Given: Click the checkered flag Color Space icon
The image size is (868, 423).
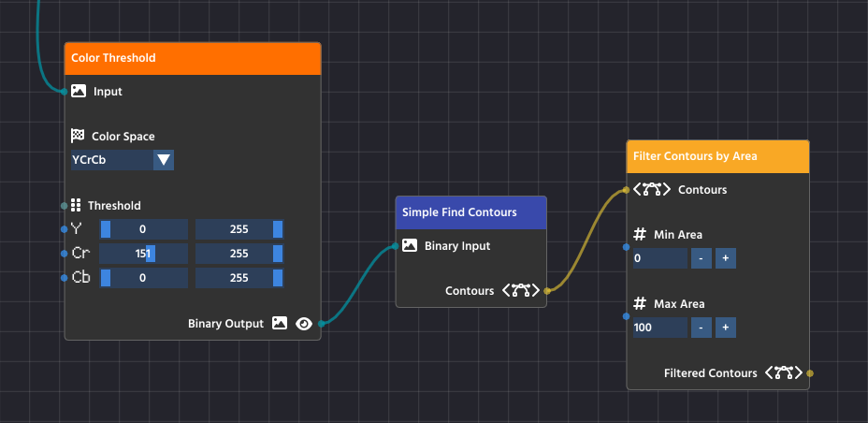Looking at the screenshot, I should coord(79,137).
